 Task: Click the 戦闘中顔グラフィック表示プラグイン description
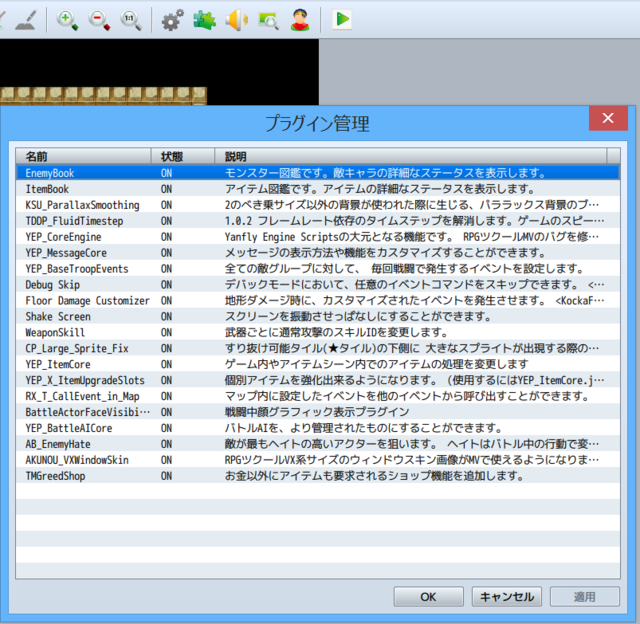pos(317,412)
